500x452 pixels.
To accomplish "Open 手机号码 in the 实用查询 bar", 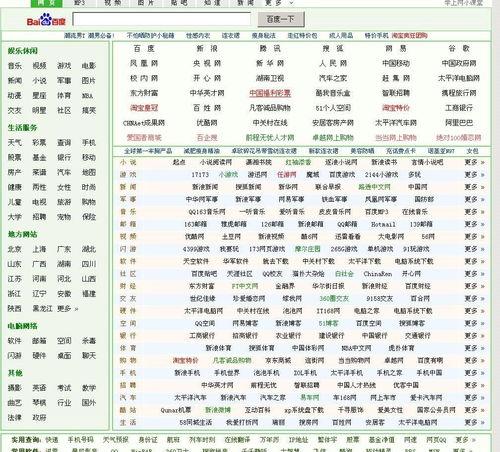I will (80, 440).
